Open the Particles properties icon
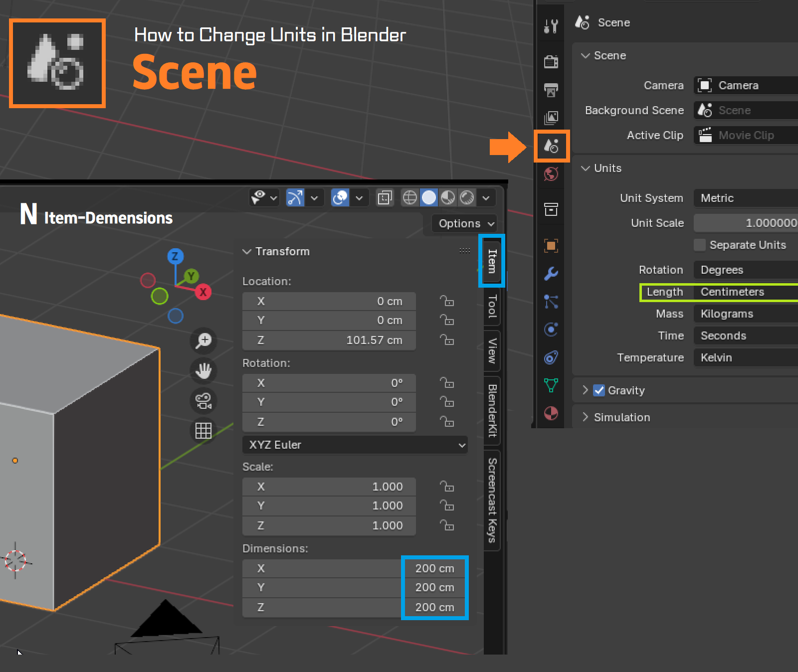Viewport: 798px width, 672px height. (x=551, y=301)
